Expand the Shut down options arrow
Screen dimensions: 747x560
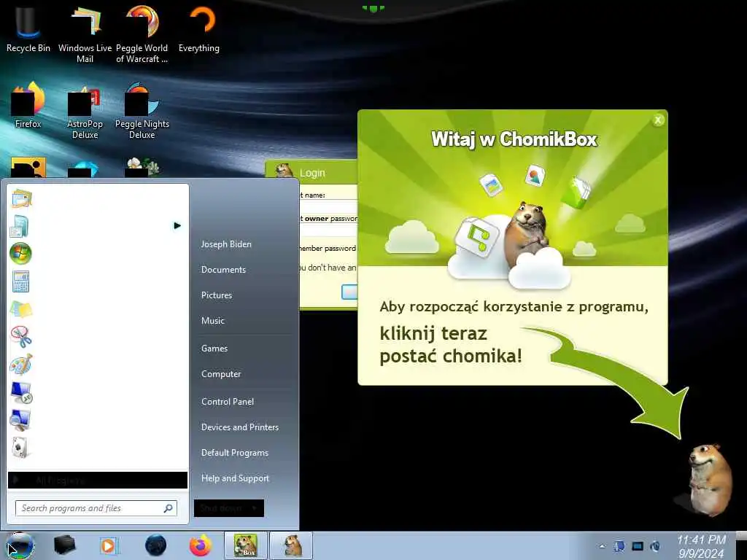coord(255,508)
